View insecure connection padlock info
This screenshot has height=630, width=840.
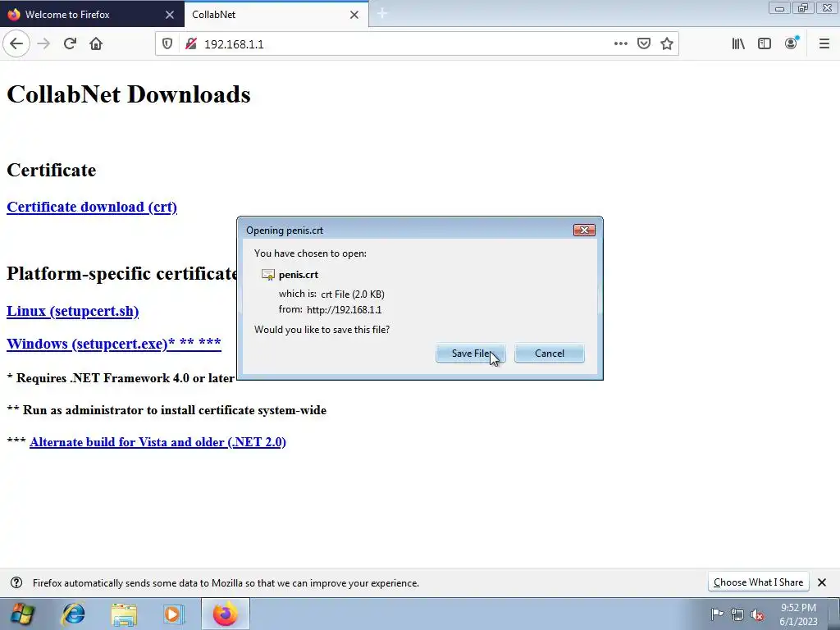point(190,44)
